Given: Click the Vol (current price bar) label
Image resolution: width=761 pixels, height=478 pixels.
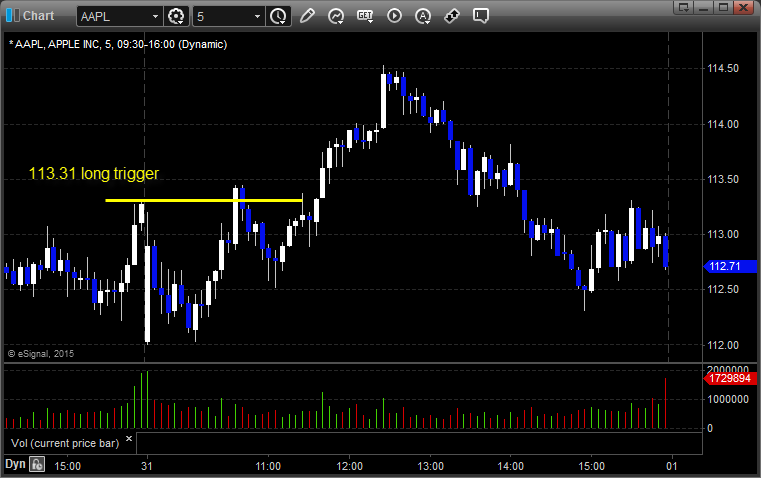Looking at the screenshot, I should (x=65, y=443).
